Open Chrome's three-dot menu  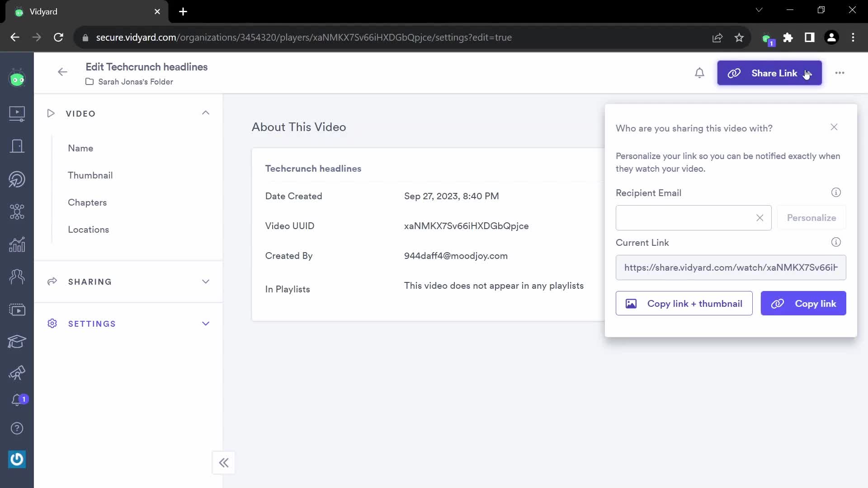853,38
